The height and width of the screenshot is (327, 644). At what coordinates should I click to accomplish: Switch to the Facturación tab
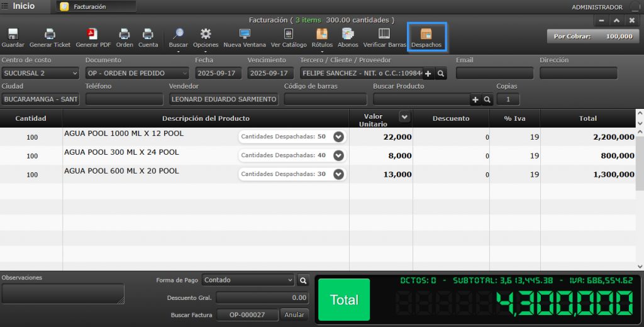pos(96,7)
